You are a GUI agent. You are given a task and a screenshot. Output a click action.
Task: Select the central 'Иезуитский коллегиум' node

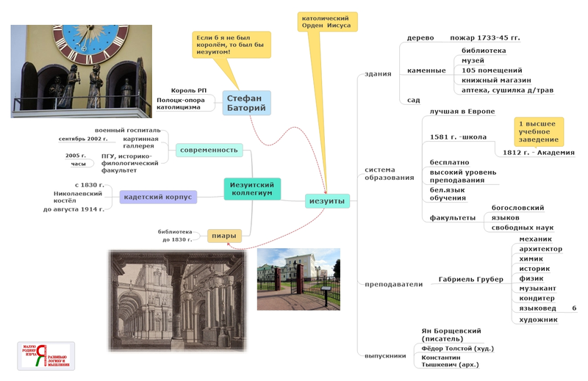[252, 189]
